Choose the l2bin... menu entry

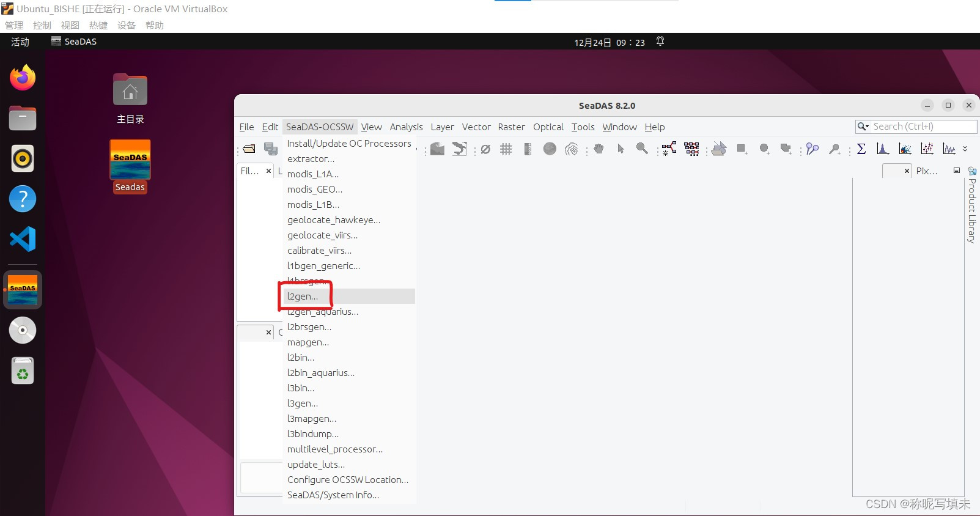349,357
